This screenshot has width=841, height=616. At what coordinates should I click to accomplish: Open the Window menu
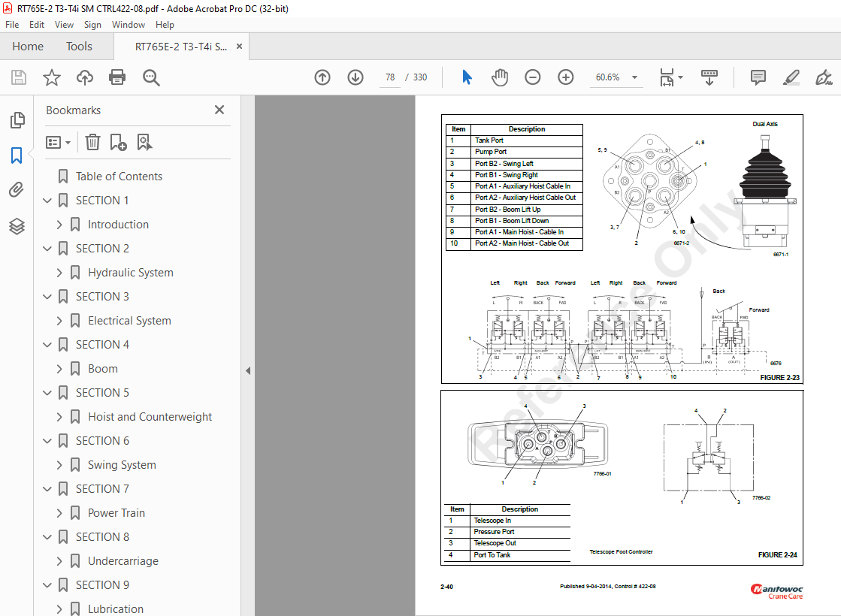tap(129, 25)
